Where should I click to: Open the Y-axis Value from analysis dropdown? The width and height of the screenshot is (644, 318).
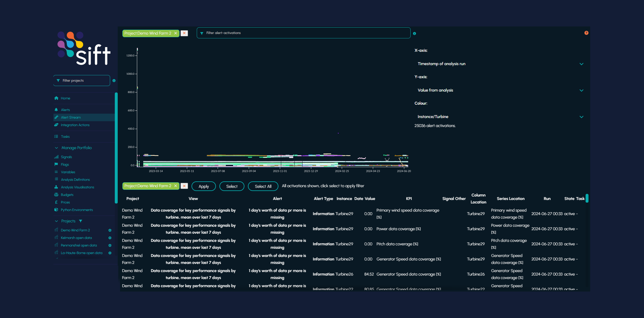[500, 90]
